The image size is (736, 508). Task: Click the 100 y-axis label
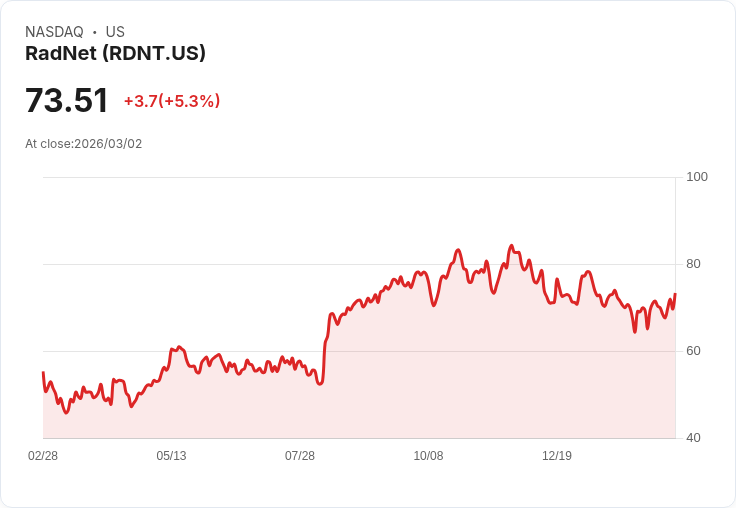697,177
